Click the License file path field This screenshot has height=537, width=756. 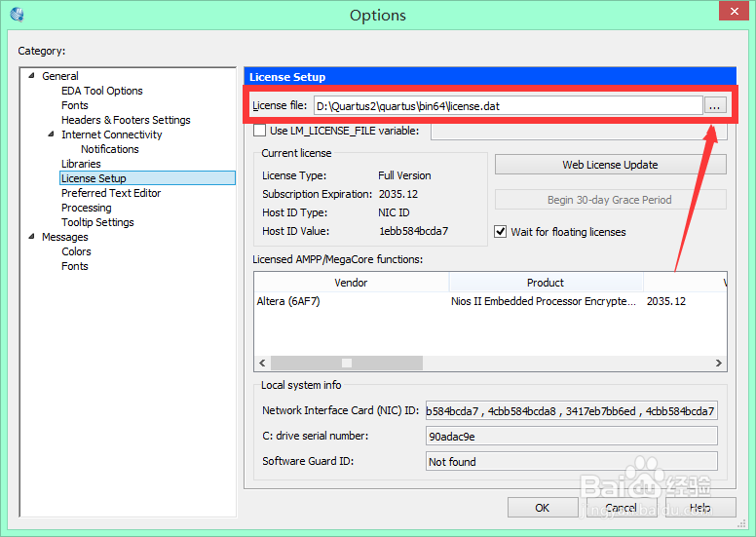point(509,105)
